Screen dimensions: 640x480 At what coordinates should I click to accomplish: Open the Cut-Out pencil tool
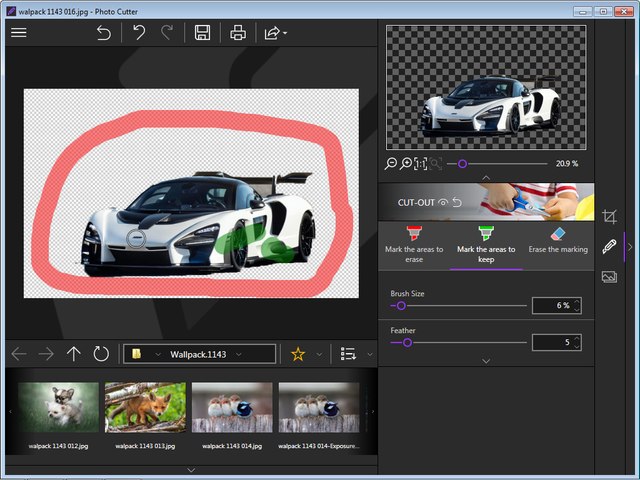609,247
